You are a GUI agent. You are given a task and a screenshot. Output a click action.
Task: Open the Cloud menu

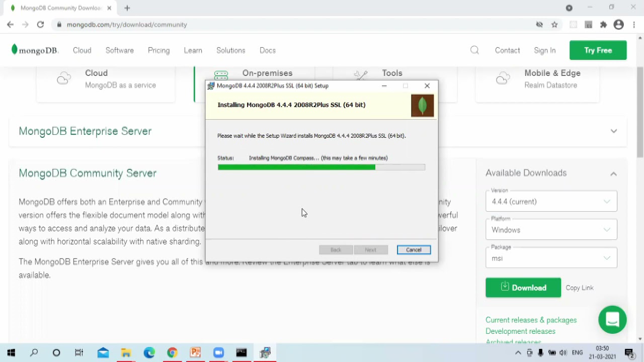[x=82, y=50]
